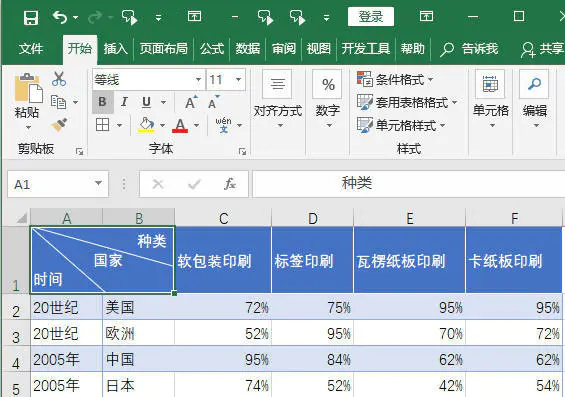The width and height of the screenshot is (565, 397).
Task: Click the Enter checkmark in formula bar
Action: [x=194, y=184]
